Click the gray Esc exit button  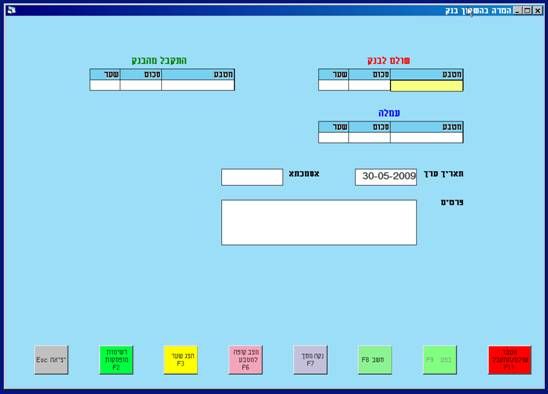coord(51,360)
